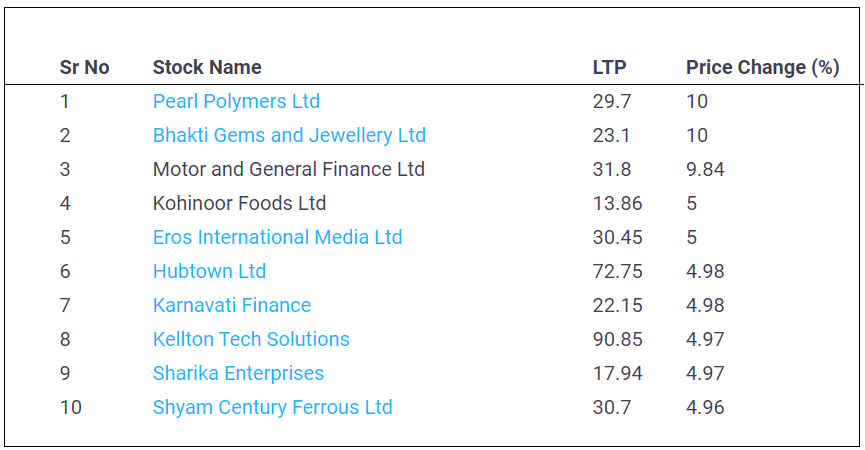Viewport: 865px width, 450px height.
Task: Click the 4.96 price change value
Action: (x=705, y=407)
